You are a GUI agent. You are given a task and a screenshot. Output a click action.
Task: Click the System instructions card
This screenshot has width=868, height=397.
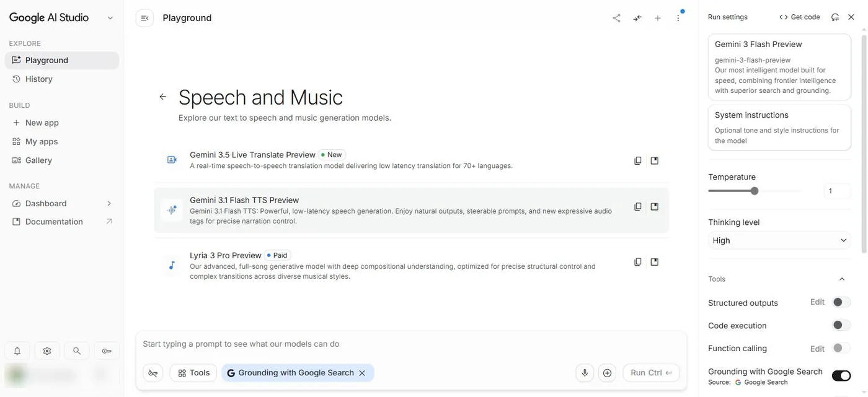(779, 128)
